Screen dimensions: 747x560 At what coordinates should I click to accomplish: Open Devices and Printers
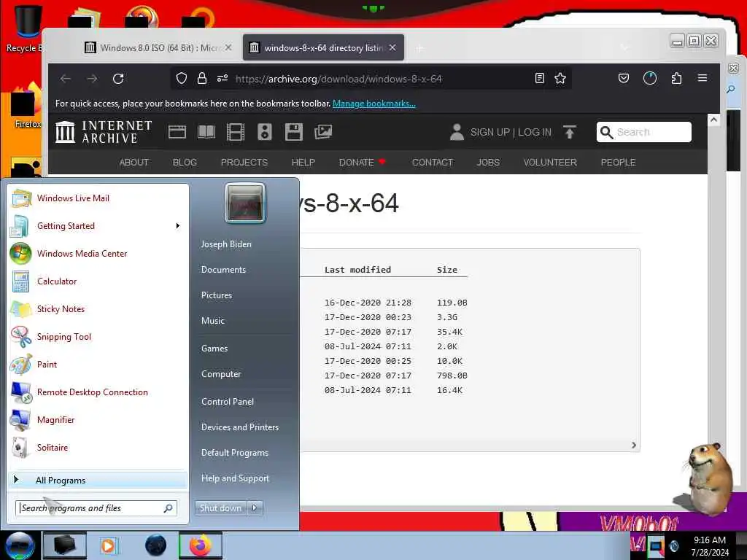239,427
